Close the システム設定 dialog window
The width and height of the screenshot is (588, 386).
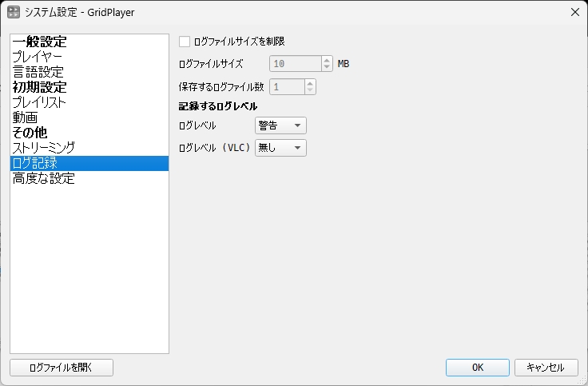574,12
